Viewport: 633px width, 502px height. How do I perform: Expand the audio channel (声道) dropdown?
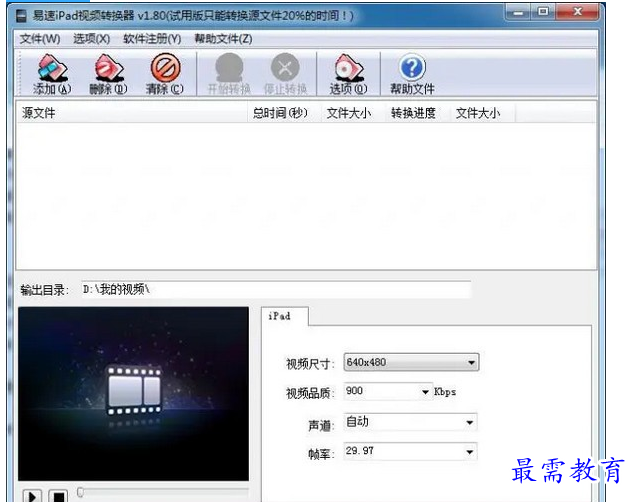pos(470,423)
